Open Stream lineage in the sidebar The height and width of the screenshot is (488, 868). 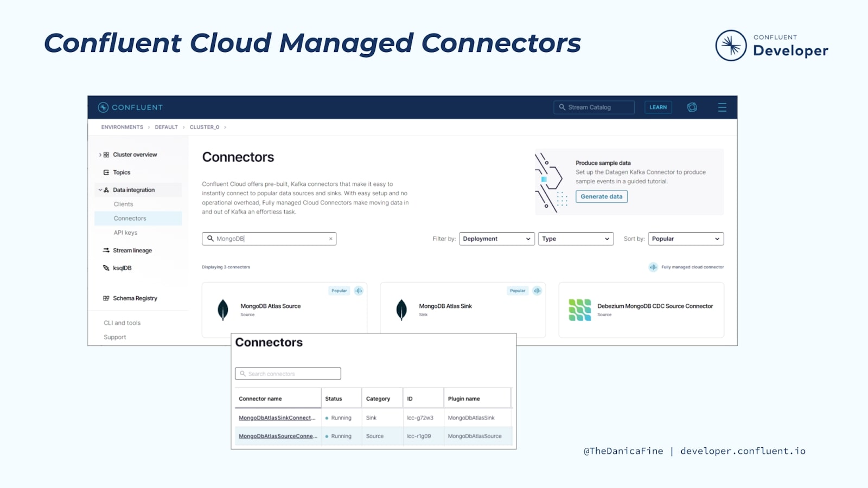coord(132,251)
